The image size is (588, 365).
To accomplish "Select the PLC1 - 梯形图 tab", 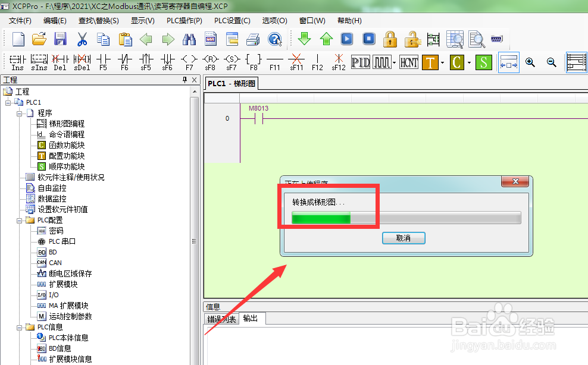I will click(232, 84).
